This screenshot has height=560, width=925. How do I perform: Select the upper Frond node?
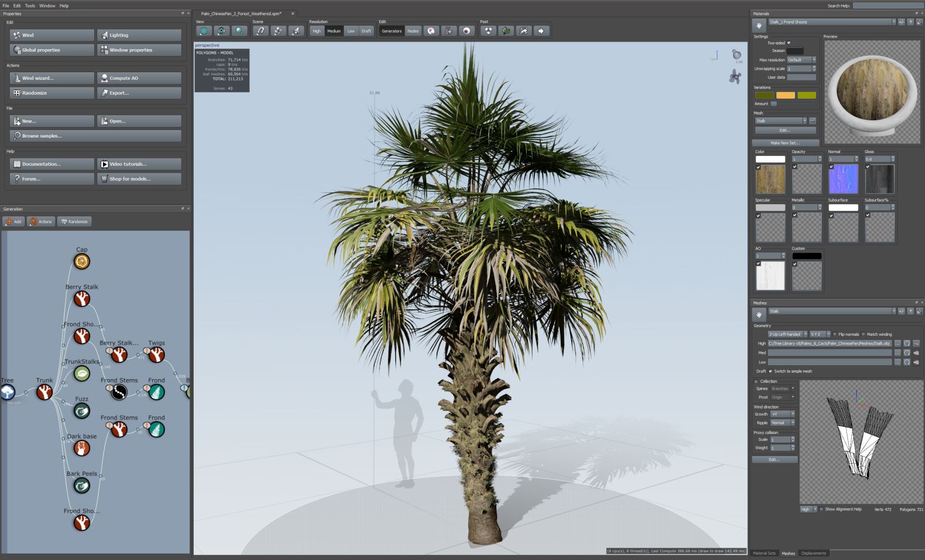click(x=156, y=392)
